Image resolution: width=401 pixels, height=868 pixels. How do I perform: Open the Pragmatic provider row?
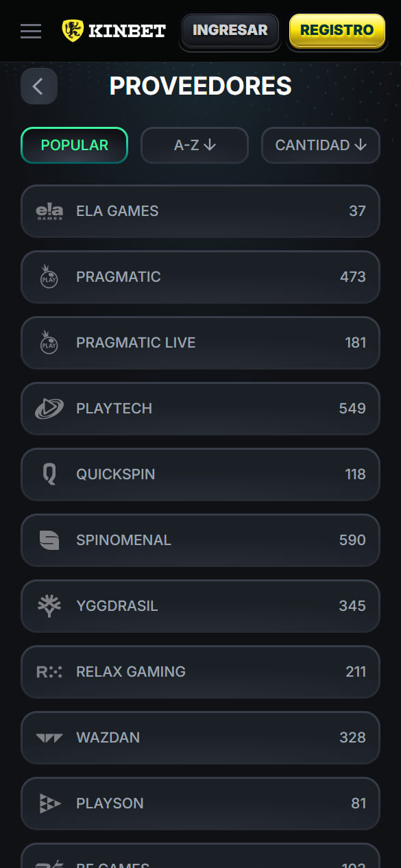coord(200,277)
